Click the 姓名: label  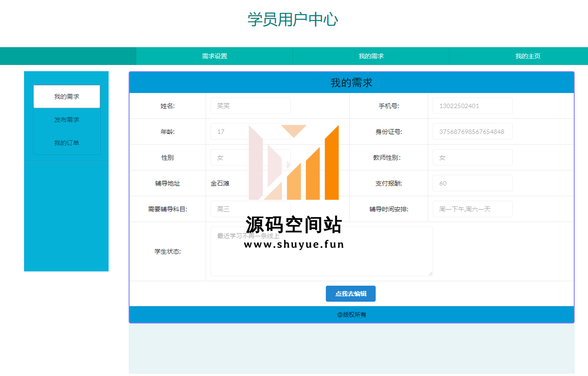[168, 106]
